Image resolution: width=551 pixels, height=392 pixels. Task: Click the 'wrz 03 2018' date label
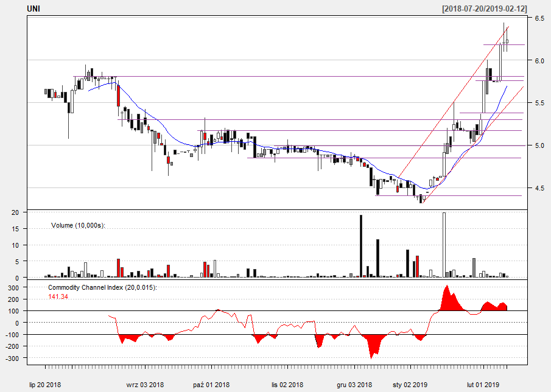pos(145,385)
